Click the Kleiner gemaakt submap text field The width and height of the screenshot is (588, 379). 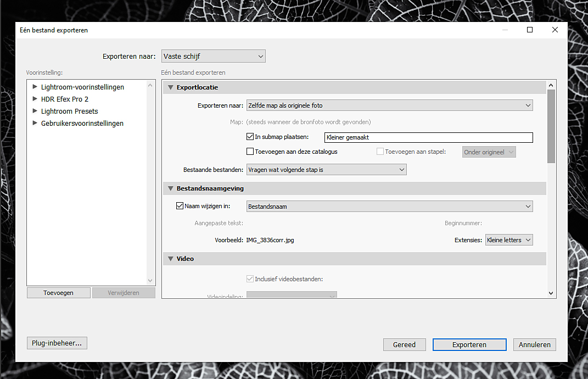coord(428,138)
